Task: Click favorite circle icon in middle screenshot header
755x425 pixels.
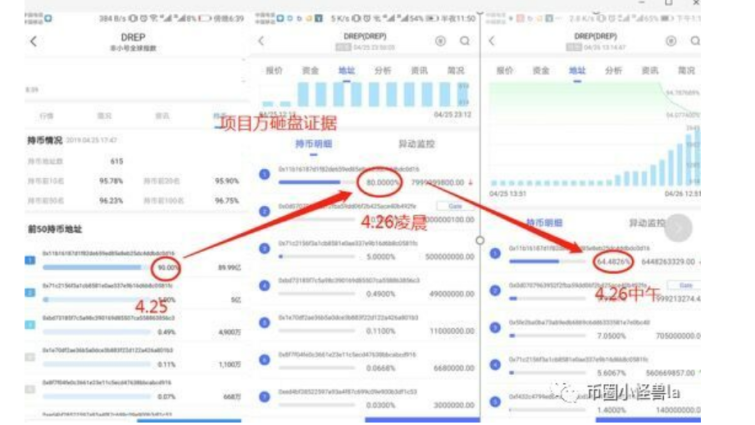Action: pyautogui.click(x=440, y=41)
